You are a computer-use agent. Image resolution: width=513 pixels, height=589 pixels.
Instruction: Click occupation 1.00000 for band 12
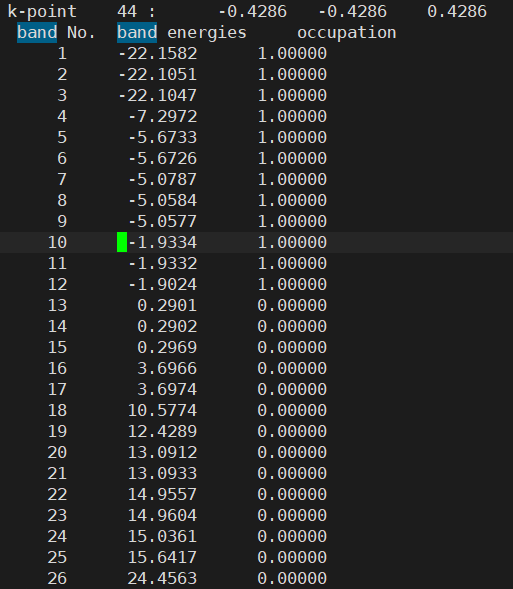pyautogui.click(x=292, y=285)
